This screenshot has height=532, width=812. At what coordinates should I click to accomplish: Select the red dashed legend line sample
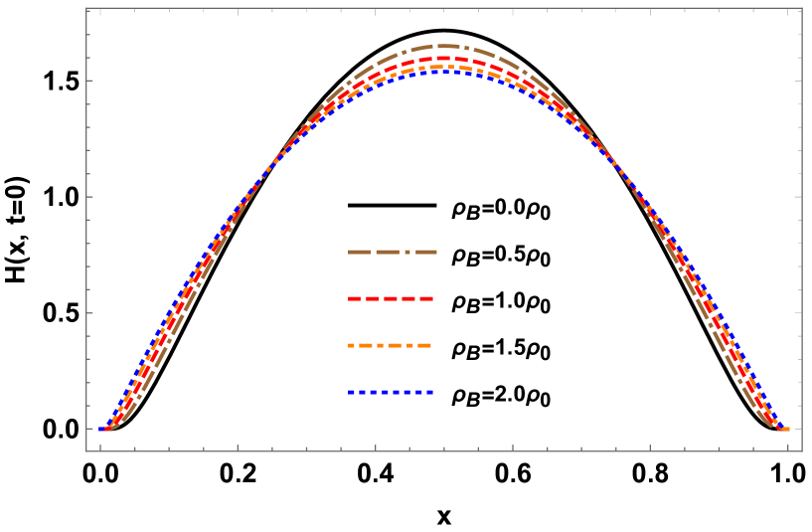pos(390,298)
